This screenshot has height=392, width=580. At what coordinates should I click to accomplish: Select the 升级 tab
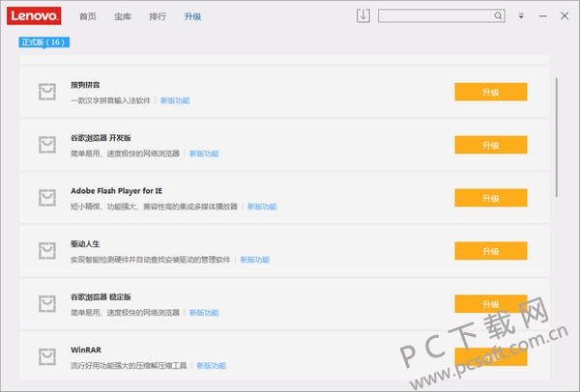(192, 16)
